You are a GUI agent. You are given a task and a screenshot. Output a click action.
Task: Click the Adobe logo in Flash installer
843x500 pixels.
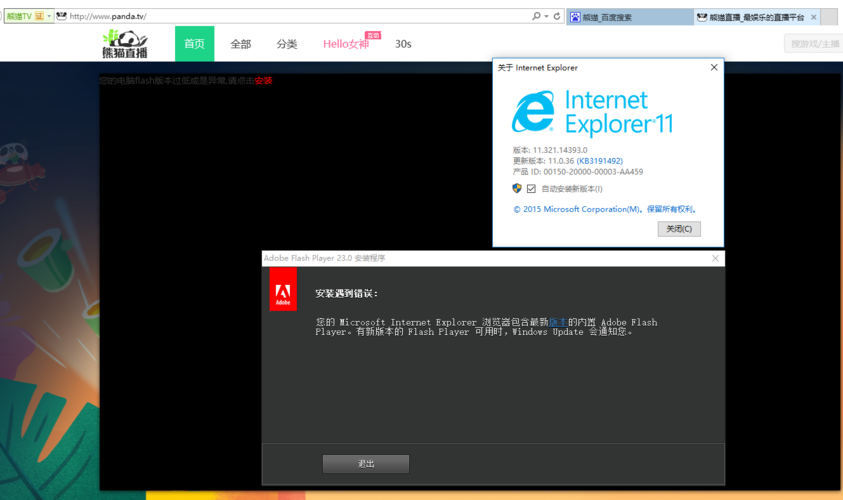pyautogui.click(x=283, y=289)
